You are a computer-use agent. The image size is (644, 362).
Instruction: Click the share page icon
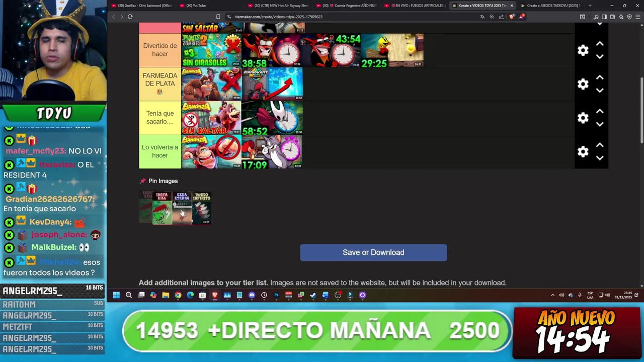click(x=501, y=17)
